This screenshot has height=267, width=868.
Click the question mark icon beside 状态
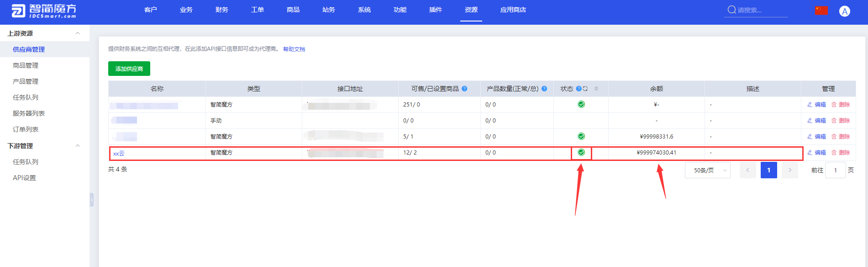(579, 89)
